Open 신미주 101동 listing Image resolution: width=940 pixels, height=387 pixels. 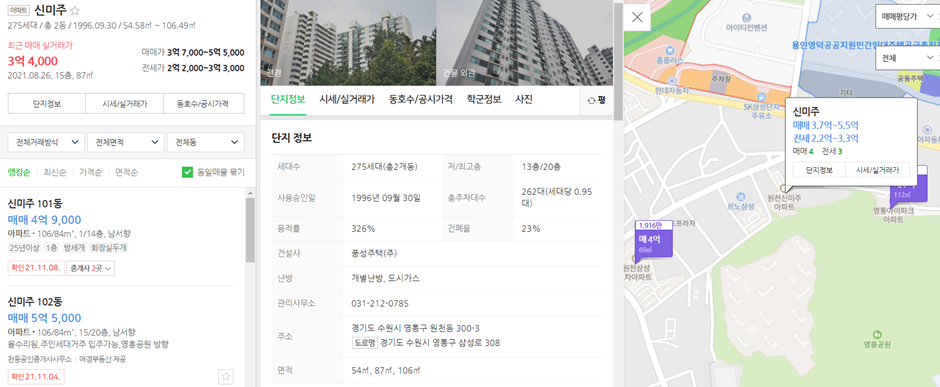[35, 204]
